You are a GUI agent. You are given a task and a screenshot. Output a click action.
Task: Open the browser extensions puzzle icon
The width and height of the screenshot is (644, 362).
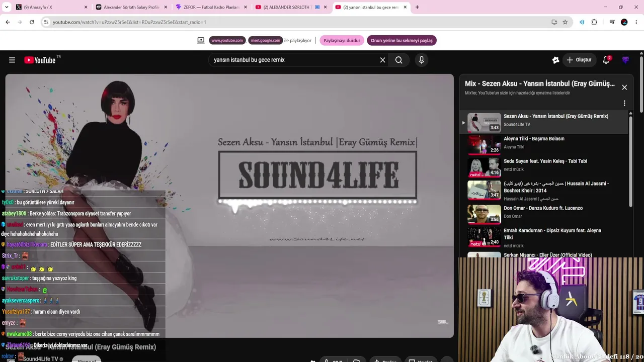click(594, 22)
